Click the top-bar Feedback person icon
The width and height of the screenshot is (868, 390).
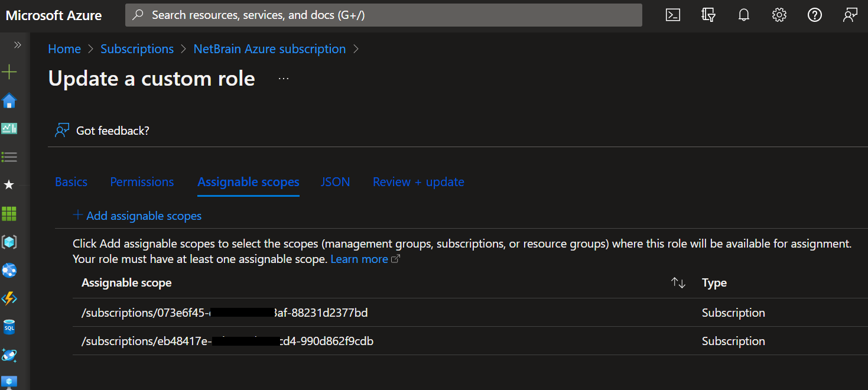click(850, 15)
